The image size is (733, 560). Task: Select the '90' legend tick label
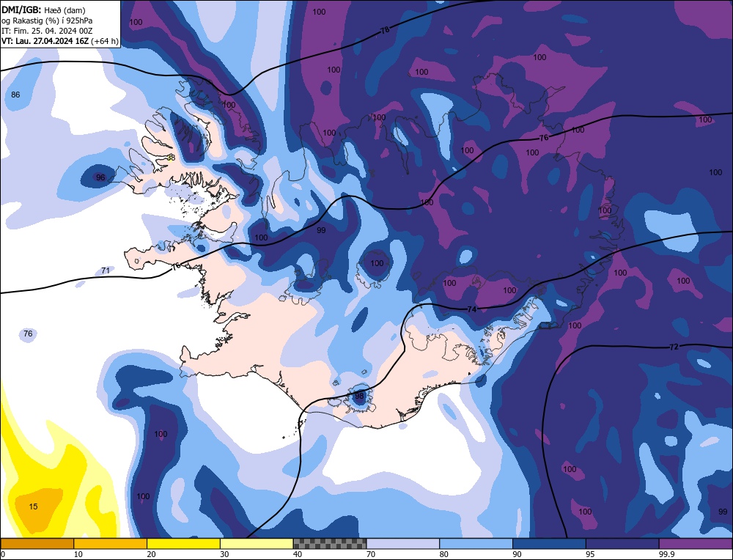(517, 554)
